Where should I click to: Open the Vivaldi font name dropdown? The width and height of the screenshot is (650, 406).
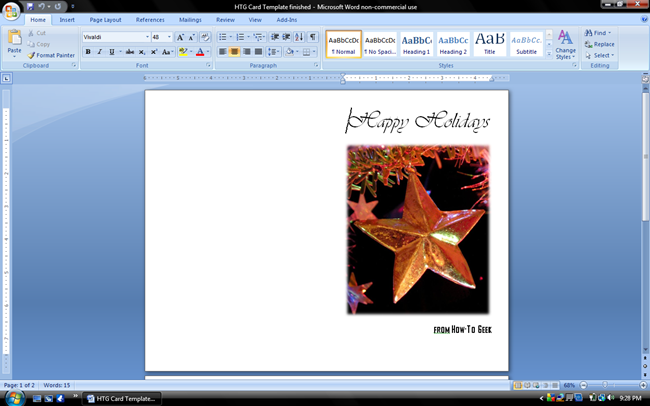tap(147, 37)
